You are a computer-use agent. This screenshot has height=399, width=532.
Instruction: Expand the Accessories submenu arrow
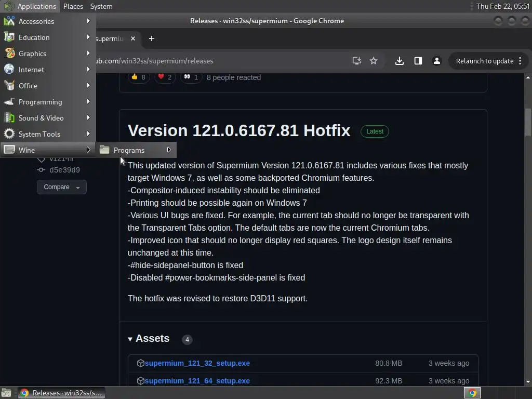coord(88,21)
